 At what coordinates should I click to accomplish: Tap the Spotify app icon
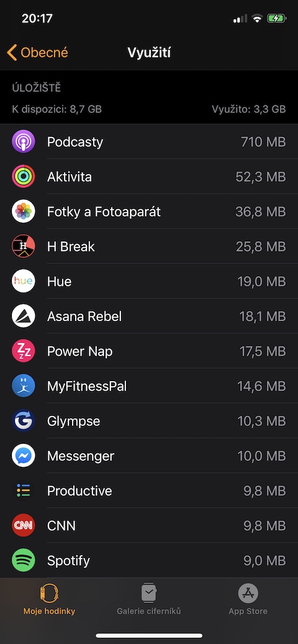coord(23,560)
